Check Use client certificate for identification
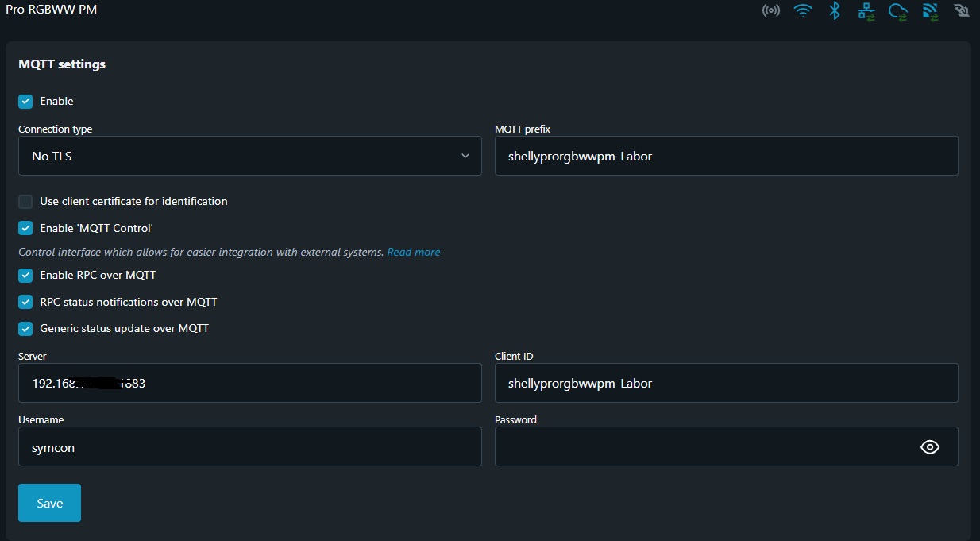The width and height of the screenshot is (980, 541). coord(25,201)
